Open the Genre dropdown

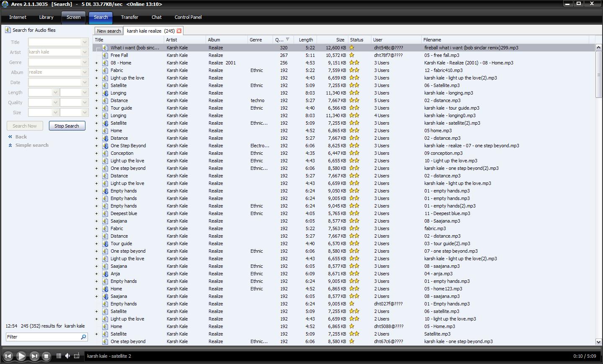85,62
